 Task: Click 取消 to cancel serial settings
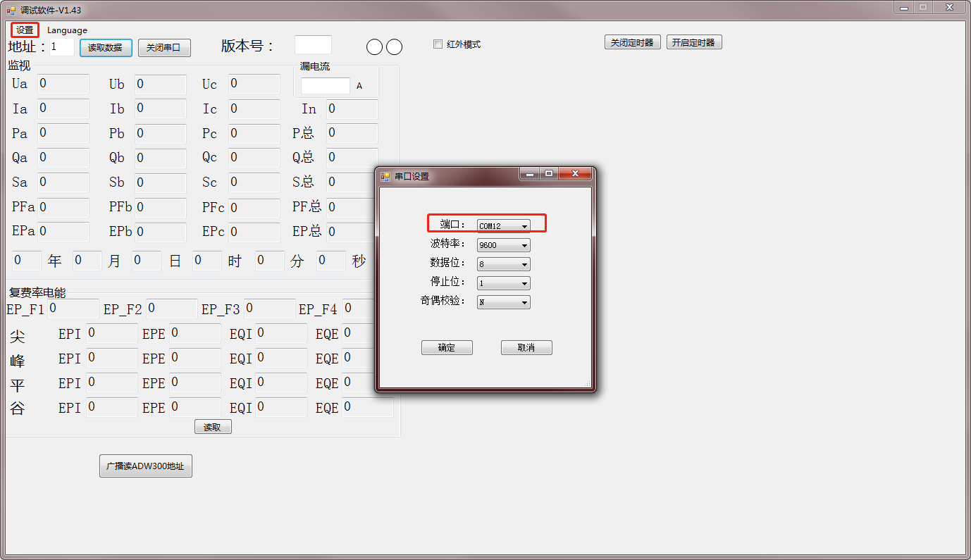[526, 348]
